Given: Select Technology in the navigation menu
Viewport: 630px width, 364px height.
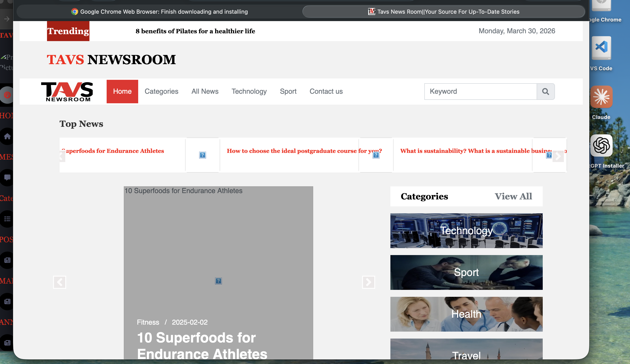Looking at the screenshot, I should click(249, 92).
